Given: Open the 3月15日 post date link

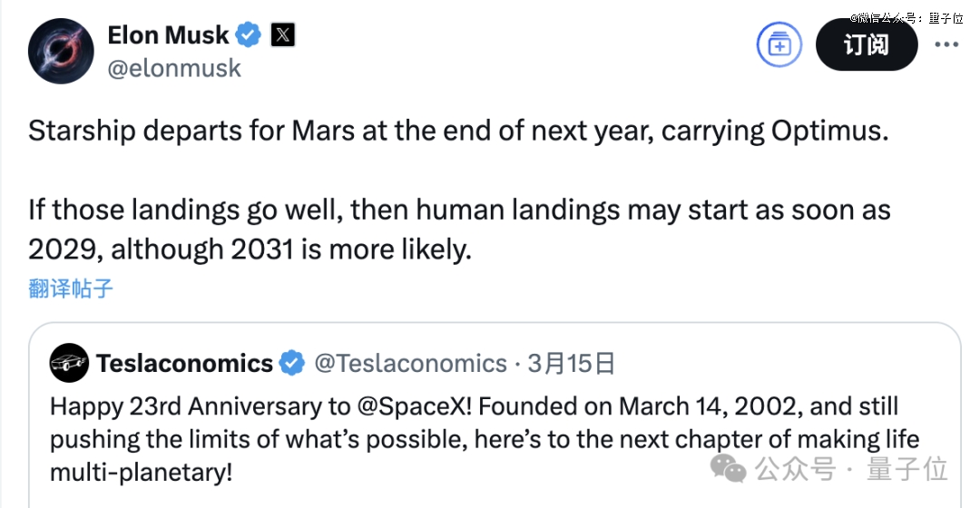Looking at the screenshot, I should 572,363.
